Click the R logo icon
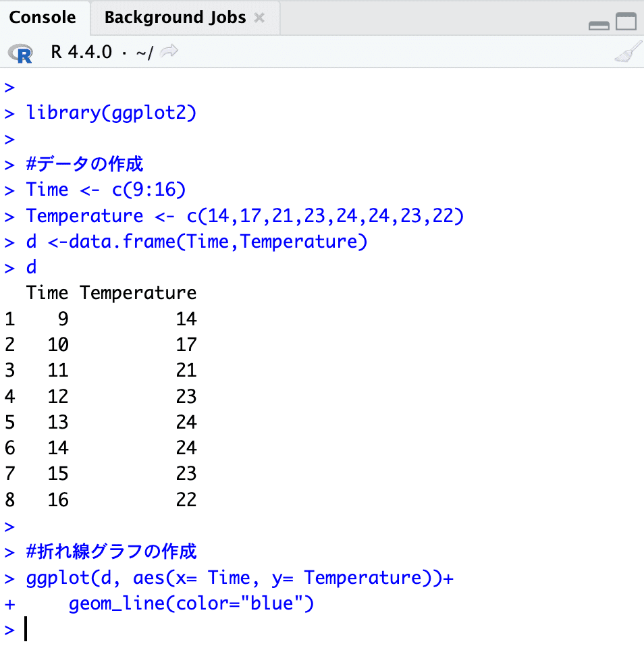Viewport: 644px width, 648px height. (x=20, y=53)
